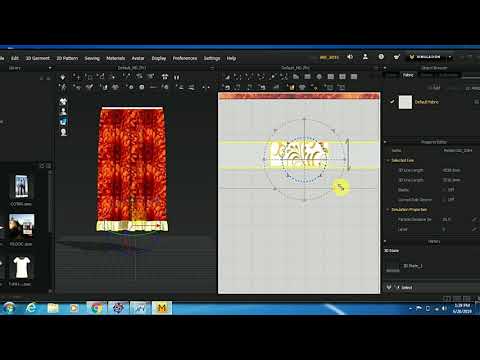480x360 pixels.
Task: Open the middle photo thumbnail in Library
Action: (x=21, y=226)
